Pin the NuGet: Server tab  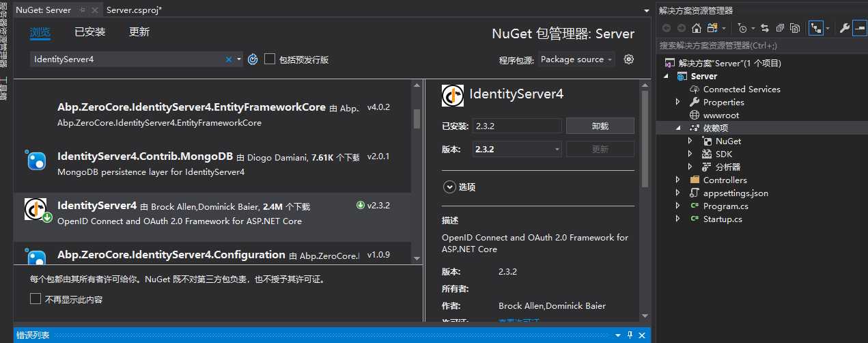pos(83,10)
